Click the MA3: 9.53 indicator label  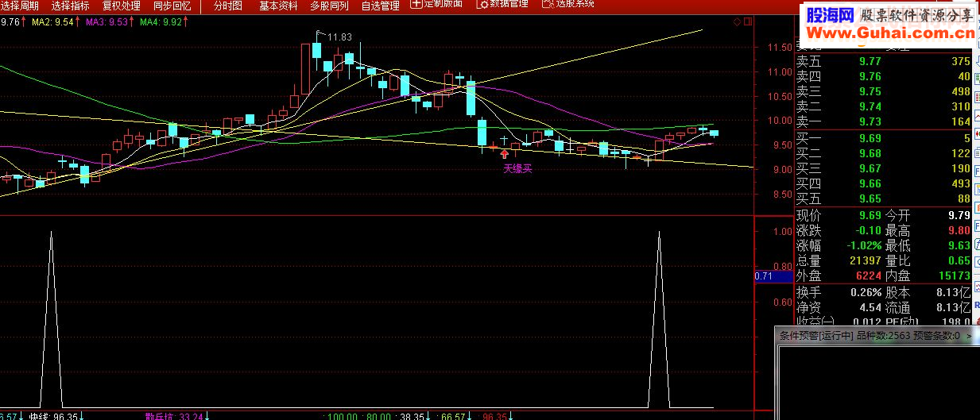tap(107, 22)
